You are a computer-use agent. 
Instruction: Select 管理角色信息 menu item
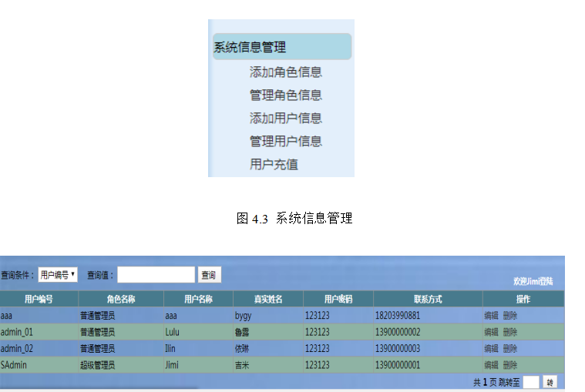pyautogui.click(x=285, y=95)
